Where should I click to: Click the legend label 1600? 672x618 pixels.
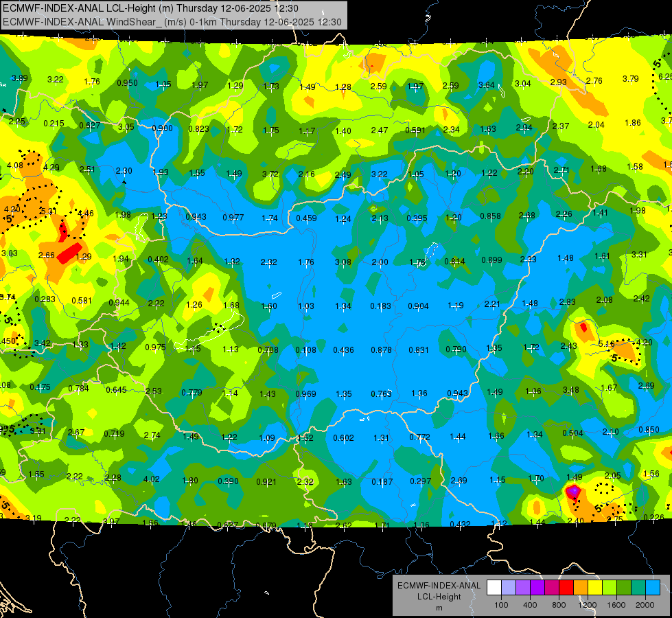[x=616, y=605]
